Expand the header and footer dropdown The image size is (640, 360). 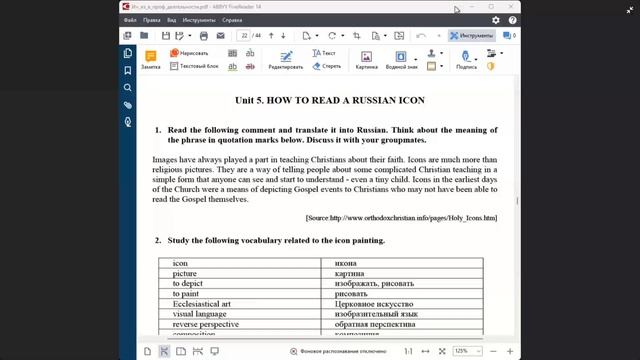pos(441,66)
